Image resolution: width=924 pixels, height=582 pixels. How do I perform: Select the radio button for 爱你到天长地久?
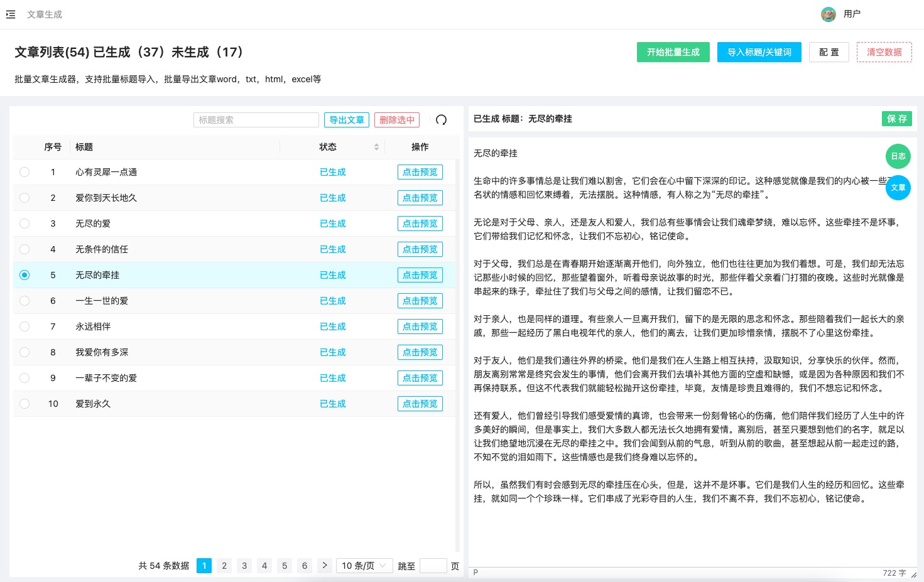(x=24, y=198)
